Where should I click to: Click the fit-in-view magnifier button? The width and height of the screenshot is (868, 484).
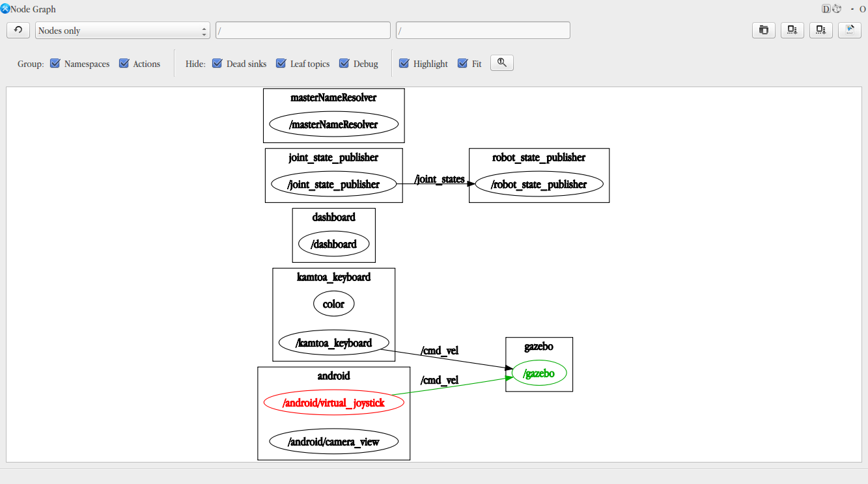click(x=502, y=62)
